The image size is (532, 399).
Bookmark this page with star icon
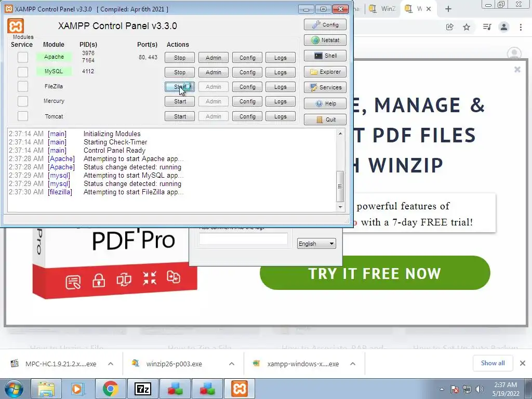[x=467, y=27]
